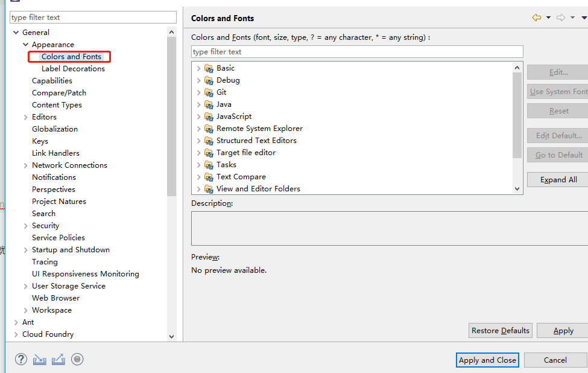Image resolution: width=588 pixels, height=373 pixels.
Task: Click the JavaScript category folder icon
Action: tap(209, 116)
